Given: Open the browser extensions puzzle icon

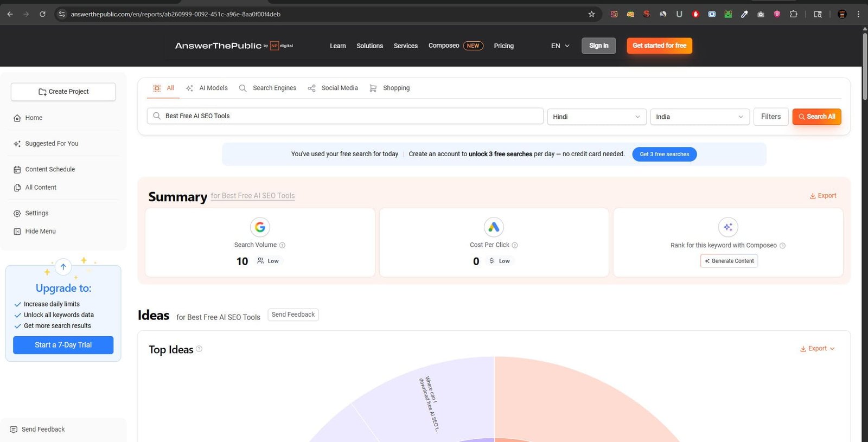Looking at the screenshot, I should tap(793, 14).
